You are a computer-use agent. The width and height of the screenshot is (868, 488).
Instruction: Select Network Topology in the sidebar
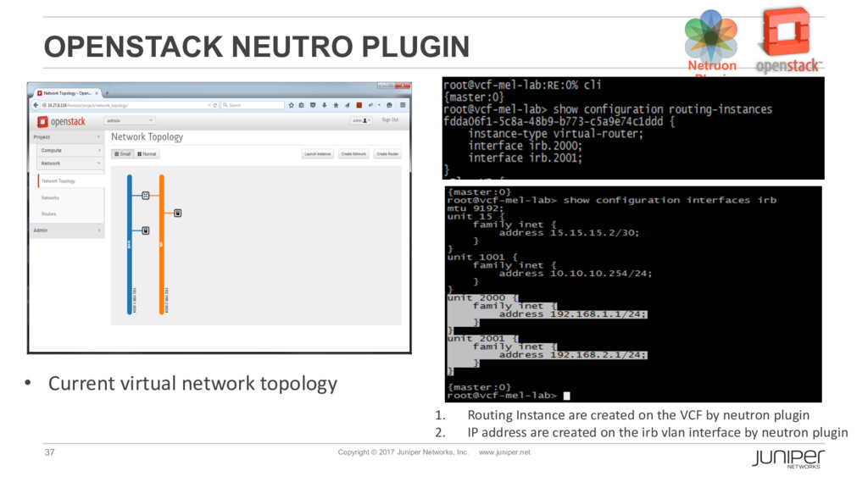click(71, 181)
